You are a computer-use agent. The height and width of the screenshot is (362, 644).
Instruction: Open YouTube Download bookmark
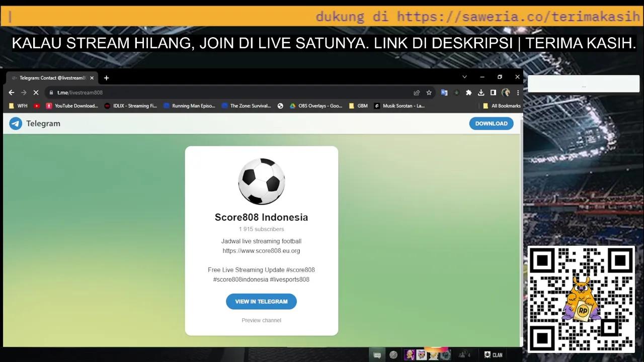[72, 106]
